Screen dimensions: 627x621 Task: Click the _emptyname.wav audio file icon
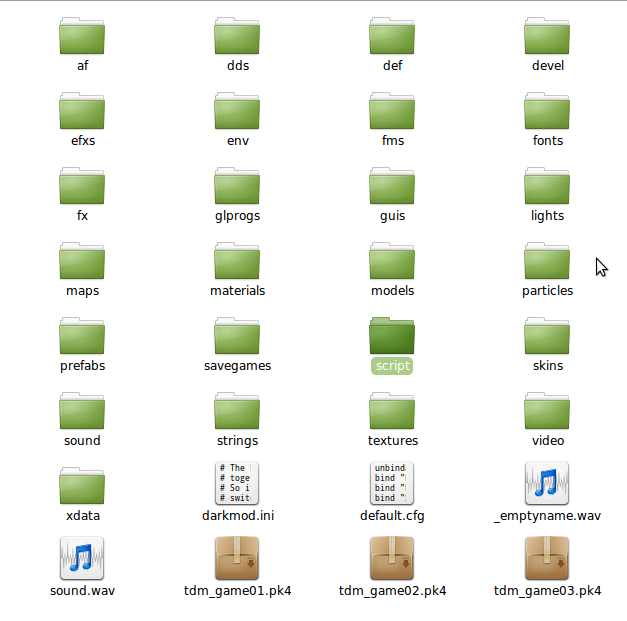[x=547, y=483]
